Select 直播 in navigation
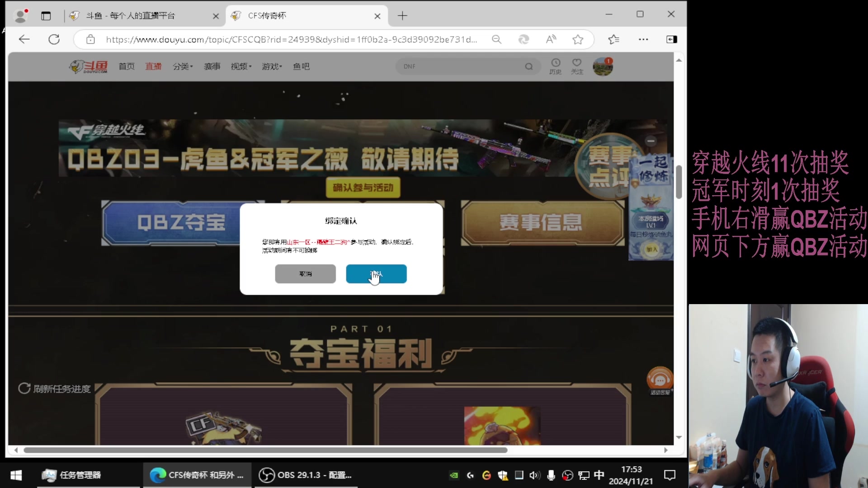Screen dimensions: 868x488 [153, 66]
